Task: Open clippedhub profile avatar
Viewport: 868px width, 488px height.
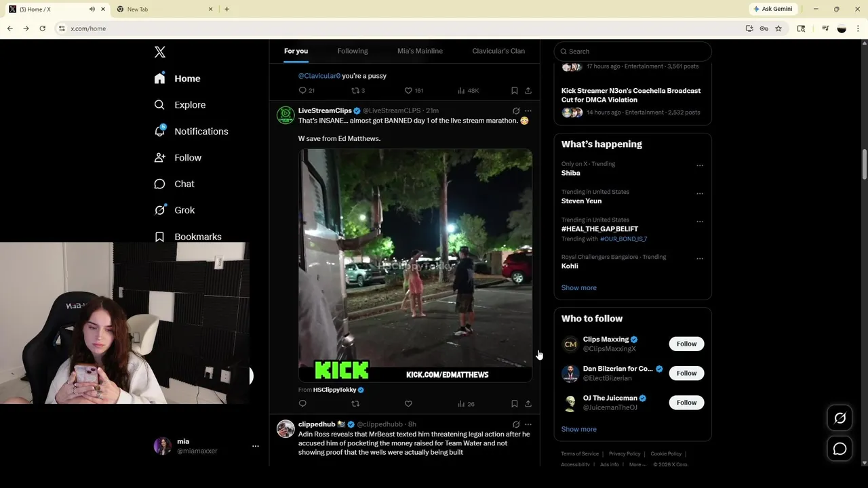Action: 285,428
